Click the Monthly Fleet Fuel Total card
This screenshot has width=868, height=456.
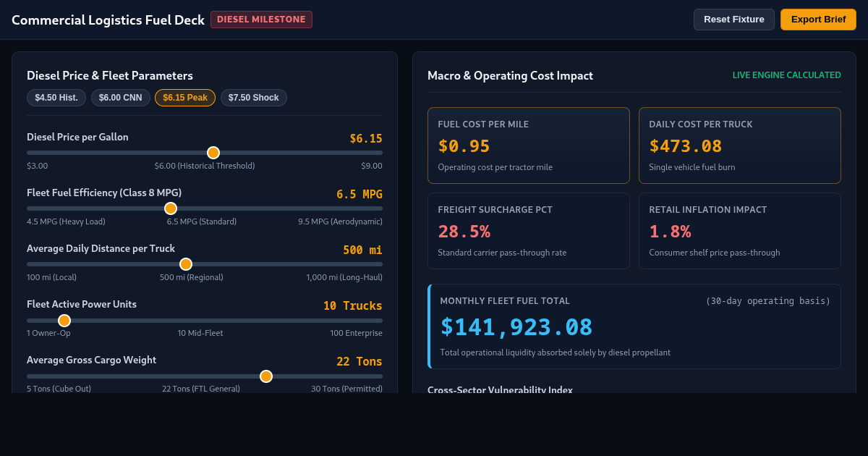tap(634, 326)
